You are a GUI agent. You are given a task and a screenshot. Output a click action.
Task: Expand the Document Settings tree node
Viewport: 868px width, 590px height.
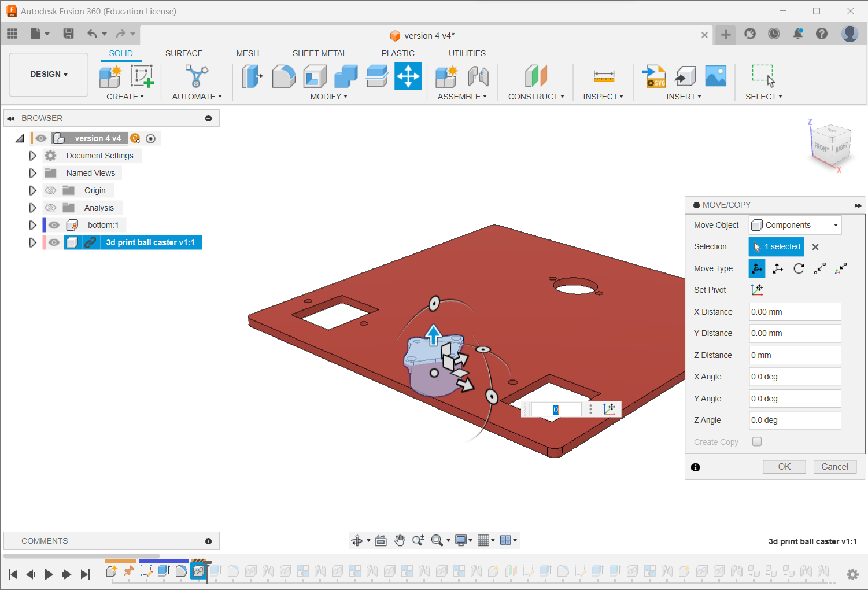click(x=32, y=156)
